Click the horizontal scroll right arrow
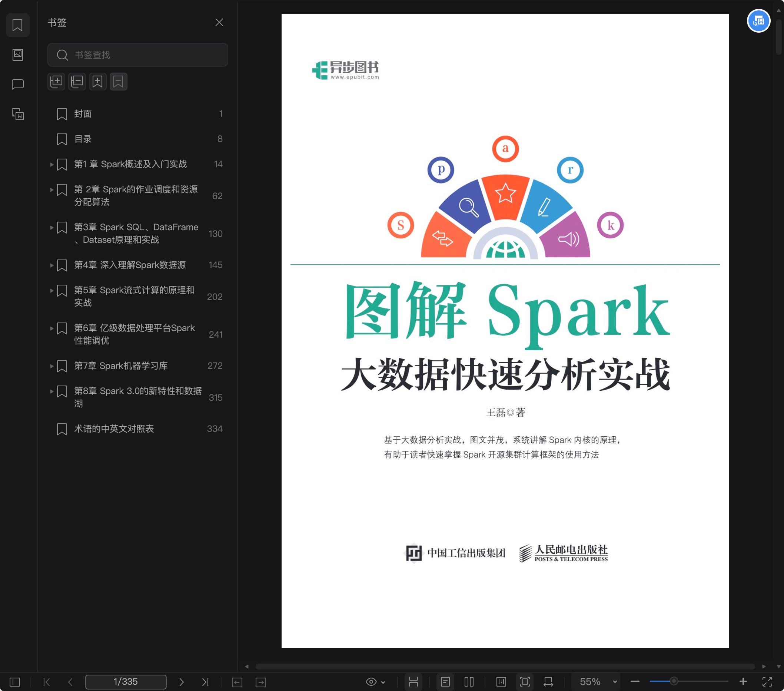784x691 pixels. [x=764, y=667]
